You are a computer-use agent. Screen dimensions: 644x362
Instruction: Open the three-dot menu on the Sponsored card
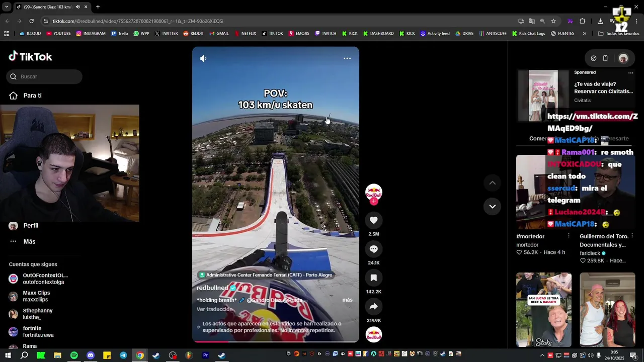(630, 72)
